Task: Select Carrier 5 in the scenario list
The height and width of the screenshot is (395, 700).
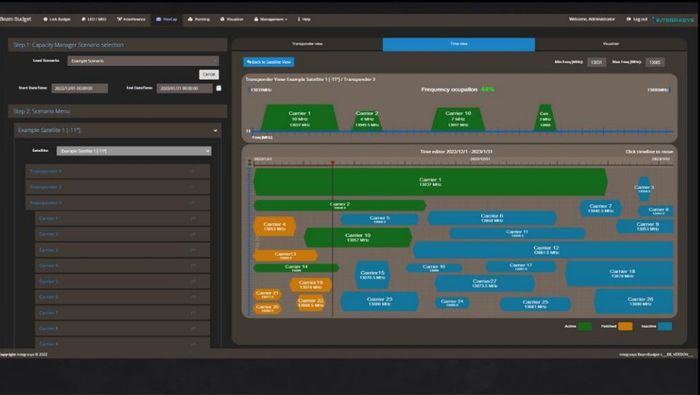Action: pyautogui.click(x=122, y=282)
